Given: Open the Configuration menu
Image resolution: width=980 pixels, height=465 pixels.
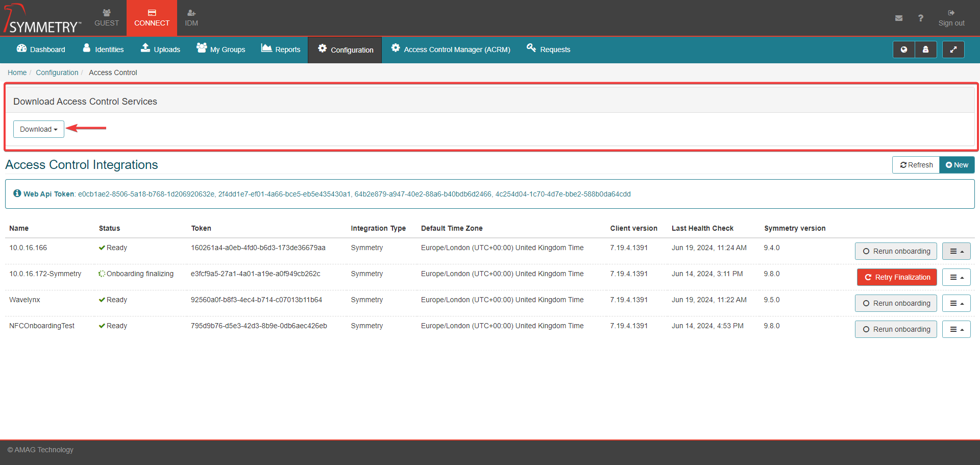Looking at the screenshot, I should (x=345, y=50).
